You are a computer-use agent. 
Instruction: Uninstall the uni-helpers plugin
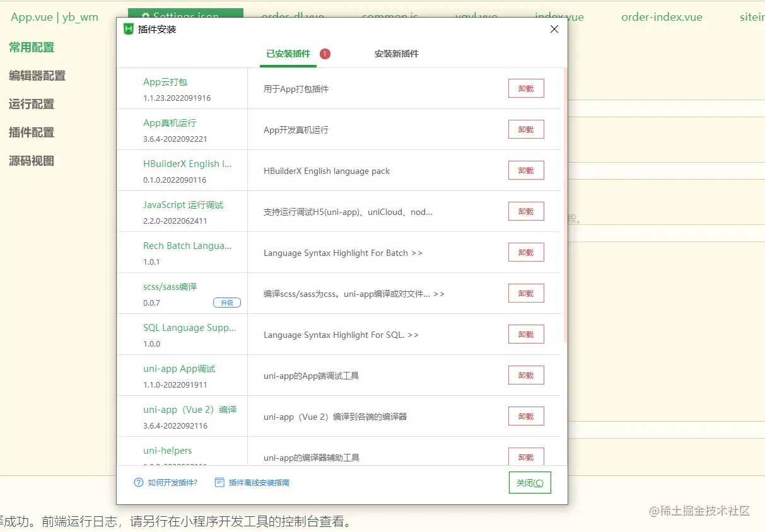[x=526, y=457]
